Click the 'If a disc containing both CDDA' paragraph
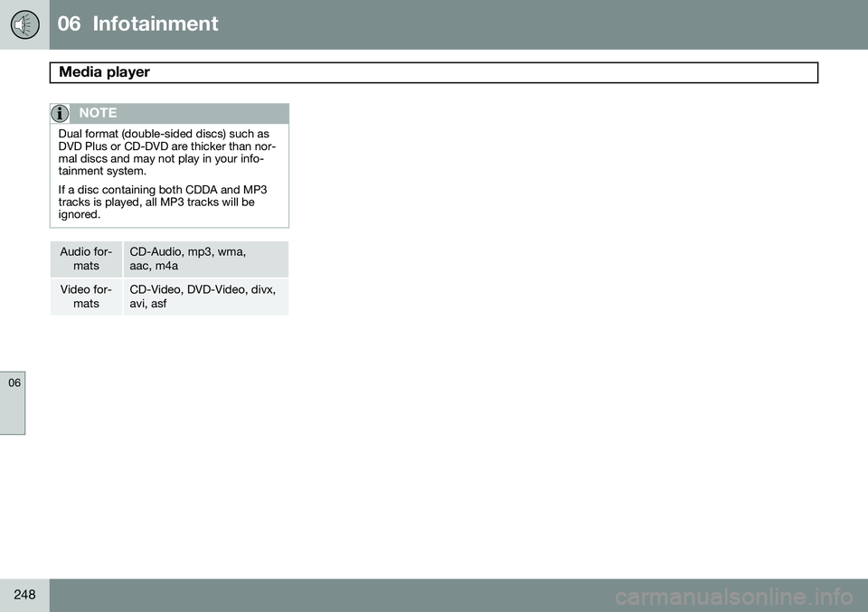 pyautogui.click(x=163, y=202)
